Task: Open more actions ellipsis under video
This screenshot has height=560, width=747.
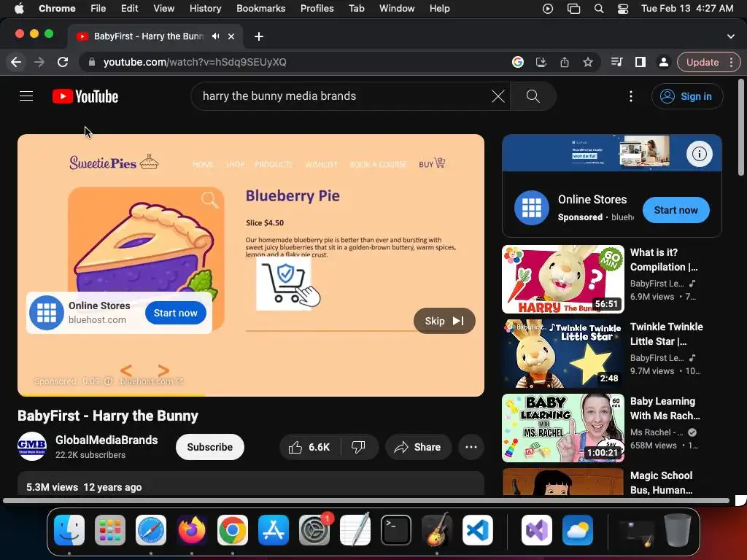Action: click(471, 447)
